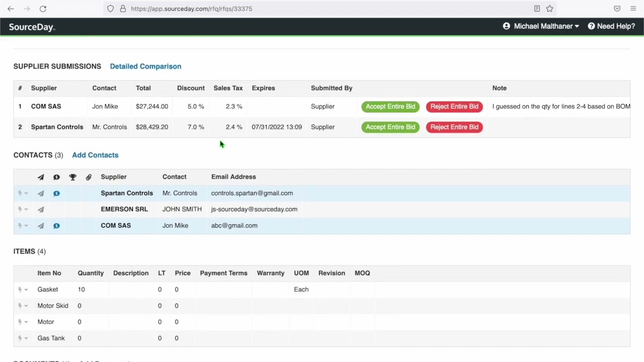The image size is (644, 362).
Task: Go back using browser back arrow
Action: tap(11, 9)
